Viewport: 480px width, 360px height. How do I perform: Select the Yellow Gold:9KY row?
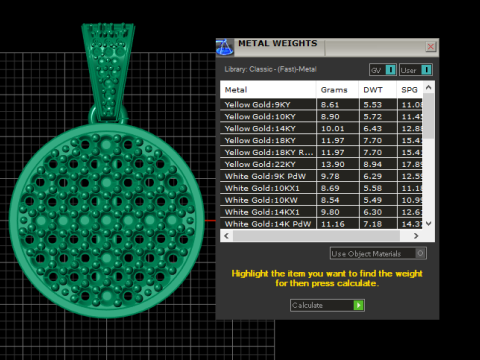321,105
